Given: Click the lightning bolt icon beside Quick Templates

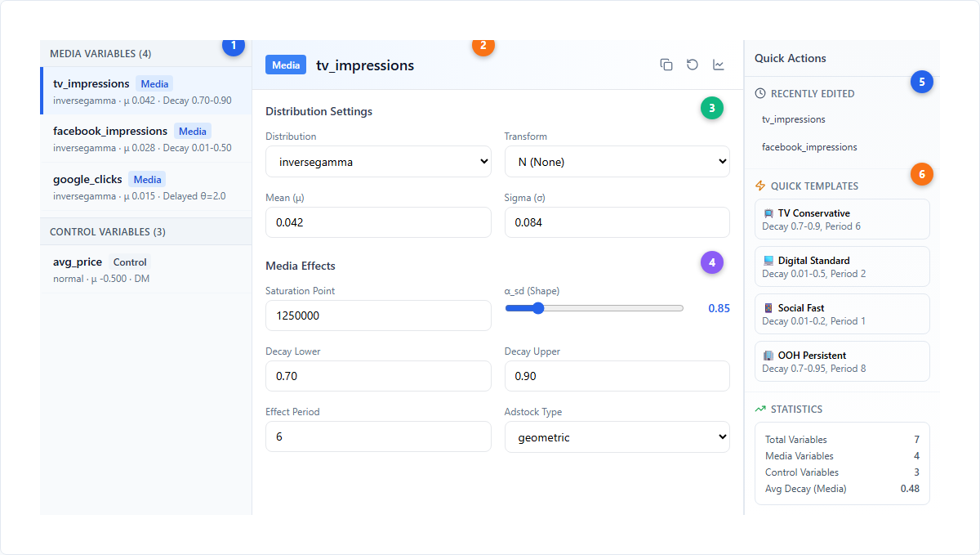Looking at the screenshot, I should click(760, 186).
